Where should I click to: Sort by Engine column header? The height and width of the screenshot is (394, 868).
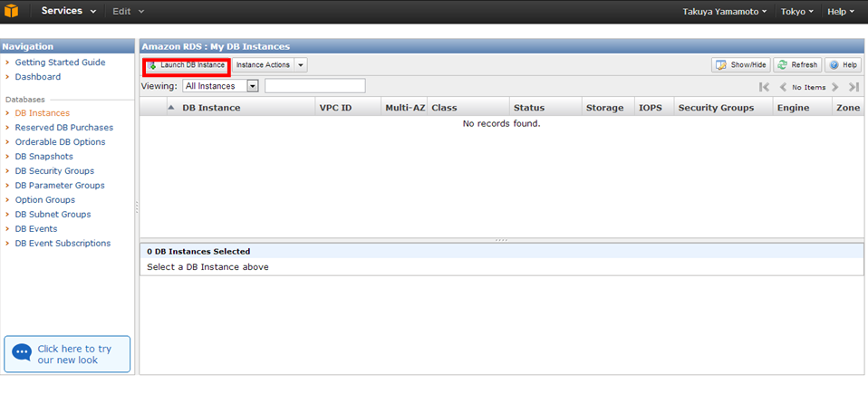click(794, 108)
